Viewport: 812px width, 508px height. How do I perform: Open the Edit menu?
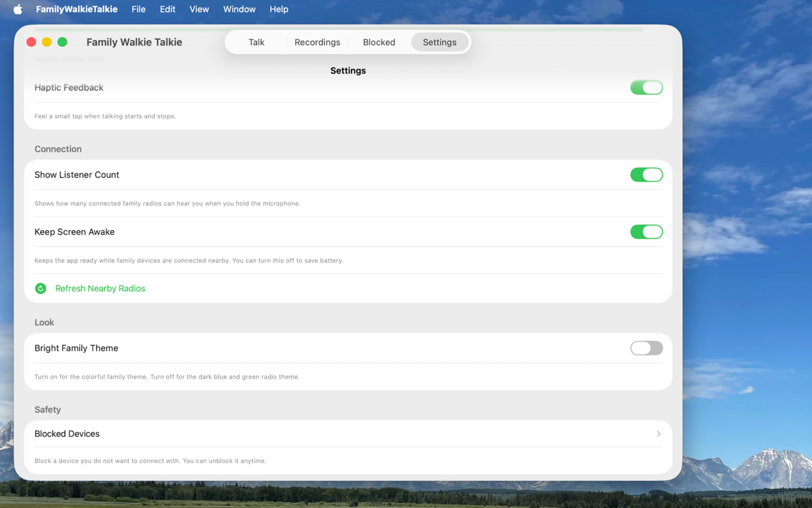pyautogui.click(x=167, y=9)
